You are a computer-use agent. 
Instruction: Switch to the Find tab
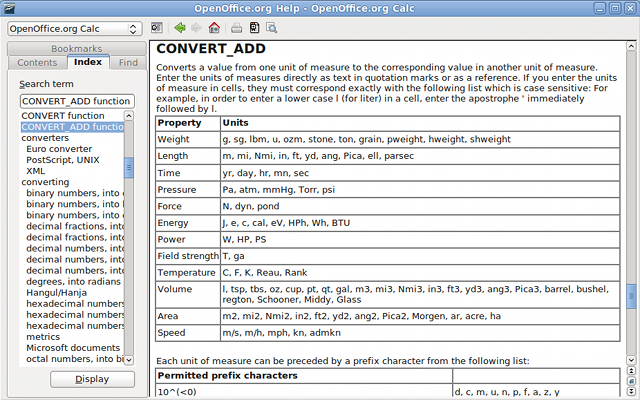(128, 62)
